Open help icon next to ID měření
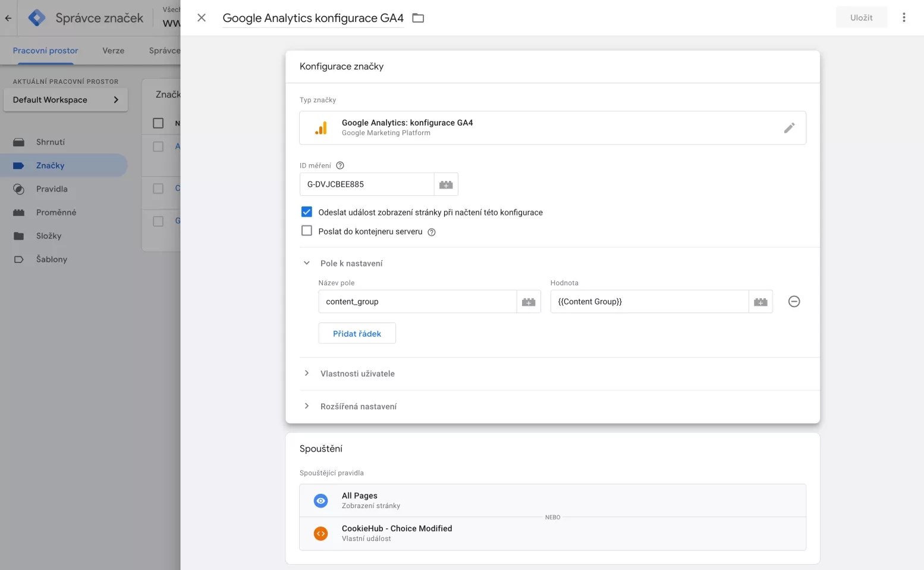Viewport: 924px width, 570px height. coord(340,165)
